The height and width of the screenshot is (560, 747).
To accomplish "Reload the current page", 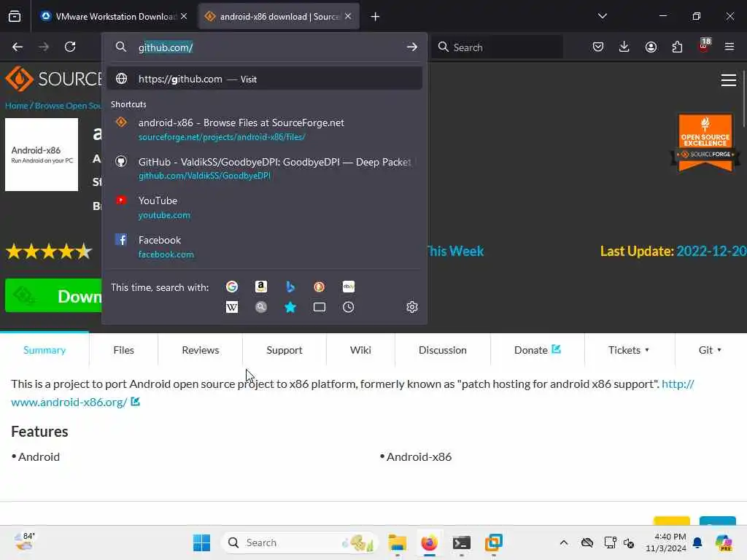I will [x=70, y=47].
